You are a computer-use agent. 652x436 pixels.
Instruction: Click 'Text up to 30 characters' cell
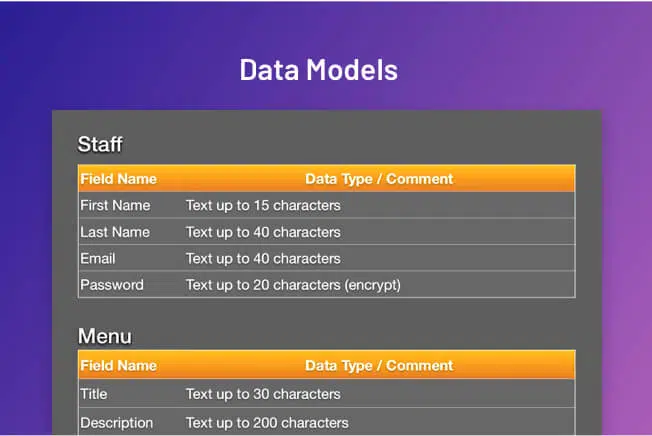[x=263, y=394]
